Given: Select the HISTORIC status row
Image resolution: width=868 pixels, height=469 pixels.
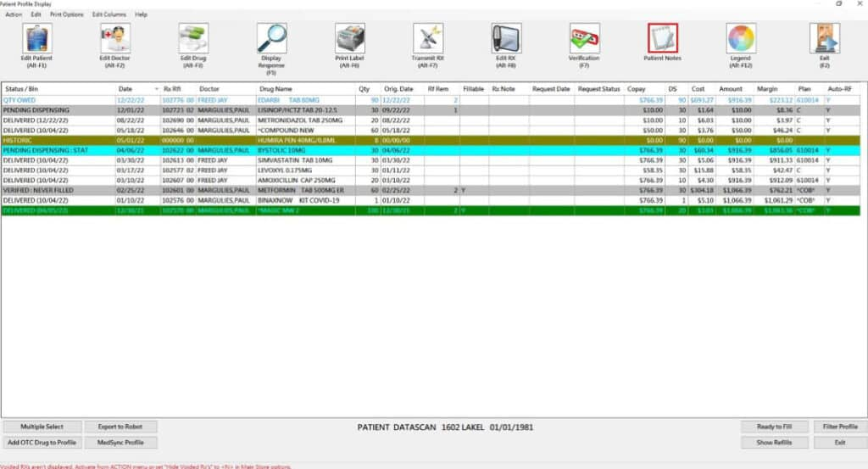Looking at the screenshot, I should (x=431, y=140).
